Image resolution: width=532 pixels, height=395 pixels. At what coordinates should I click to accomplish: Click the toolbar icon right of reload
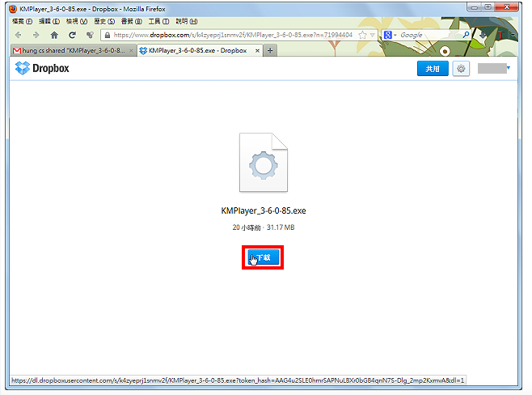pos(90,35)
